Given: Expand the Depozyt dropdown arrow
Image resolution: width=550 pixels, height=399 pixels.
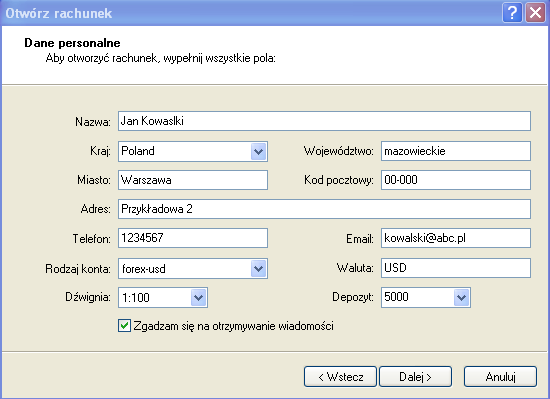Looking at the screenshot, I should pos(461,298).
